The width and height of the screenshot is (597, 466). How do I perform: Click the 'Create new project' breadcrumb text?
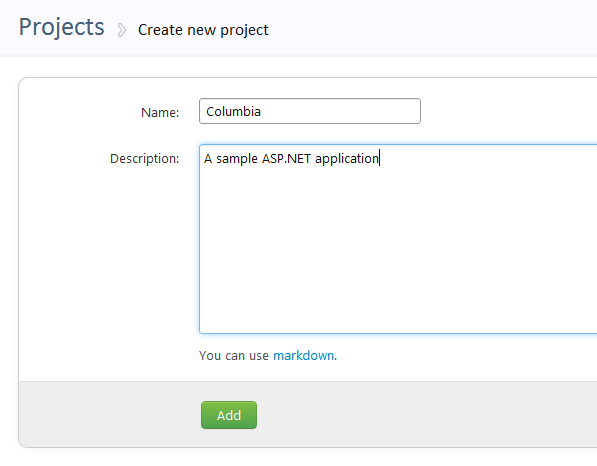[203, 30]
